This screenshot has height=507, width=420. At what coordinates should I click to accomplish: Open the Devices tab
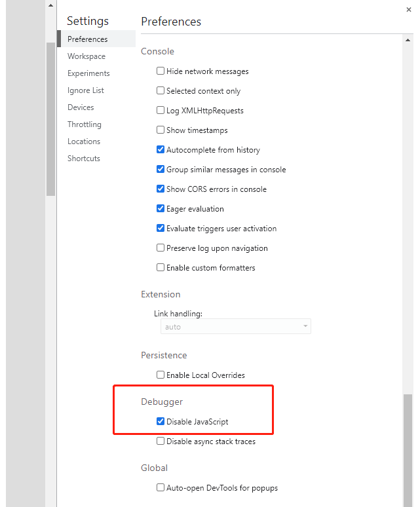81,107
